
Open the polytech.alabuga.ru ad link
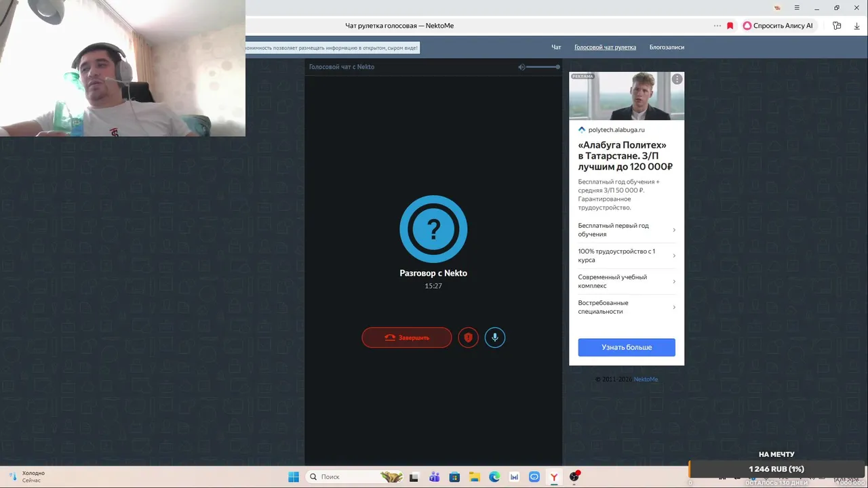tap(616, 129)
